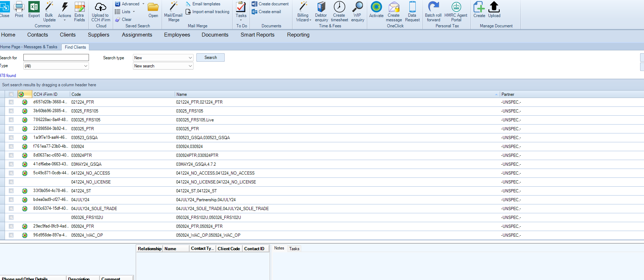Click the Create timesheet clock icon

tap(339, 11)
